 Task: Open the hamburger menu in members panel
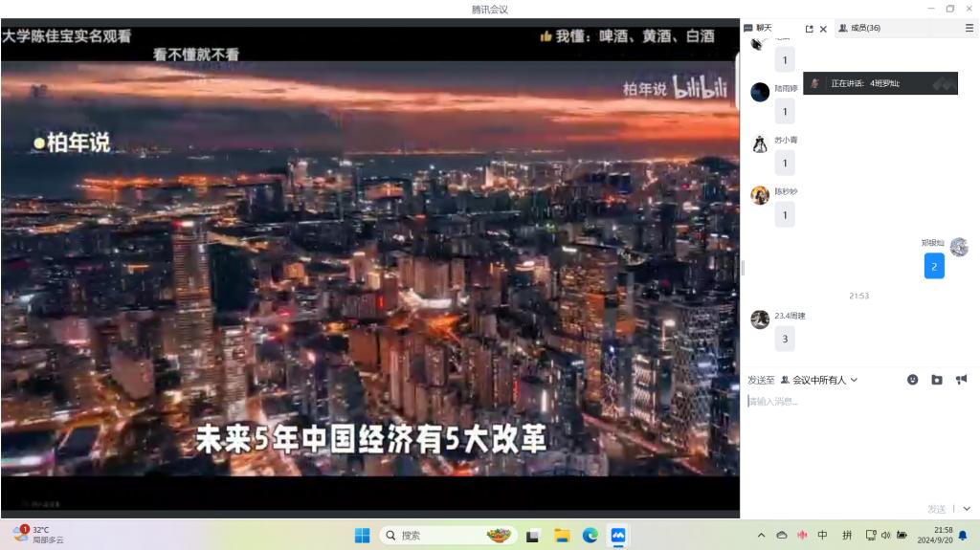pos(969,29)
